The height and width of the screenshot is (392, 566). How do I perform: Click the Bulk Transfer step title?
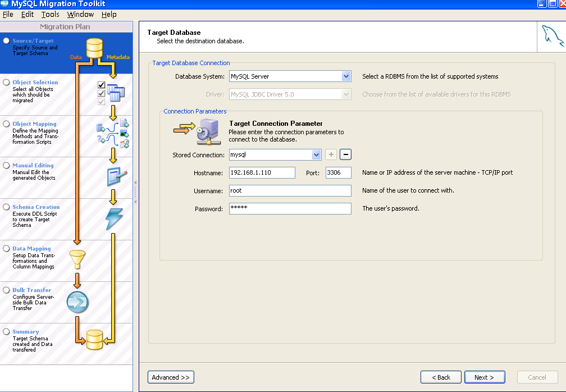point(32,290)
